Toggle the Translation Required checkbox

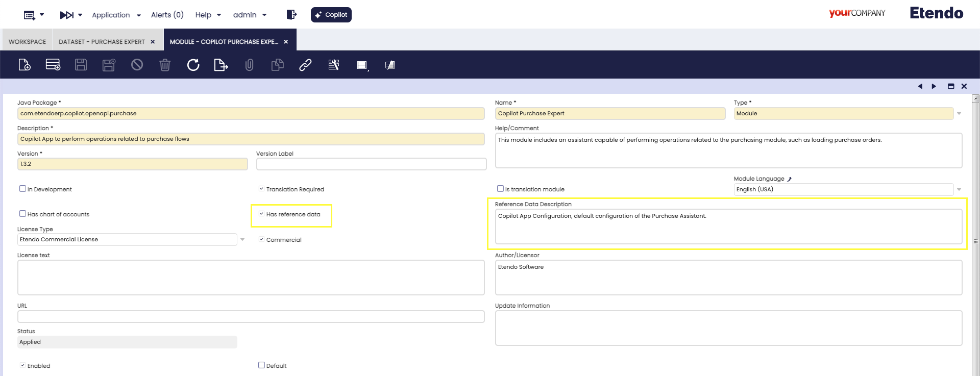tap(261, 189)
